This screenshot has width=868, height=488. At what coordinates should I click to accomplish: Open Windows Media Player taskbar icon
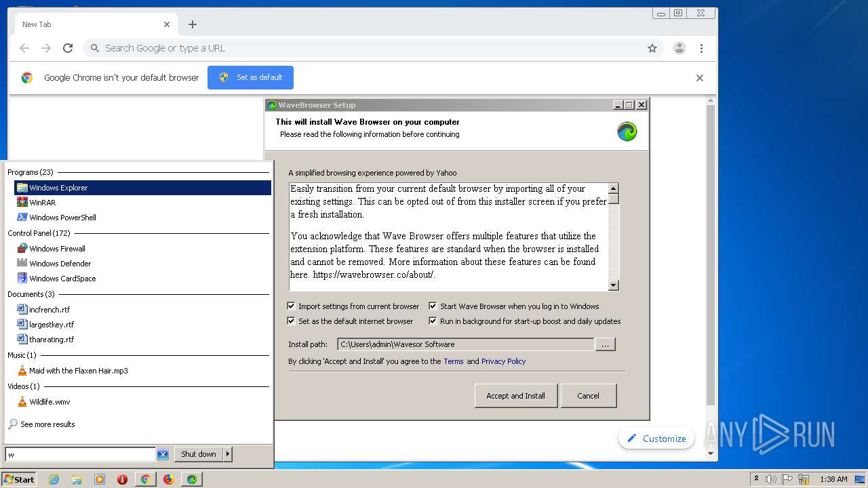(100, 479)
